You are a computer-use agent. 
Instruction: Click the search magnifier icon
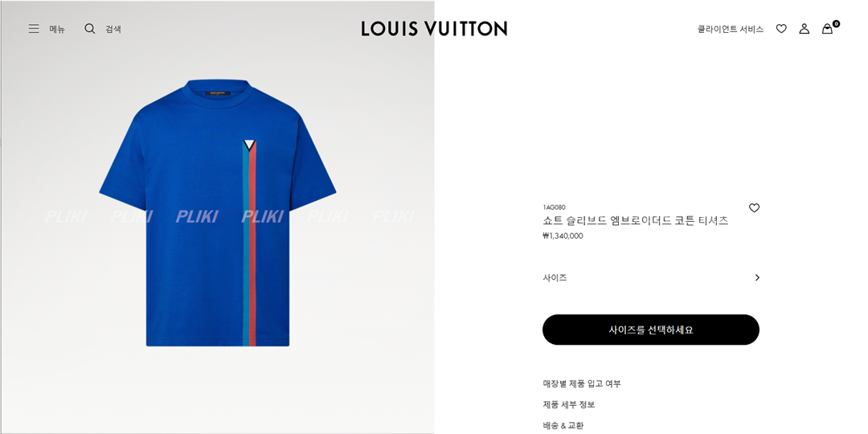click(90, 29)
